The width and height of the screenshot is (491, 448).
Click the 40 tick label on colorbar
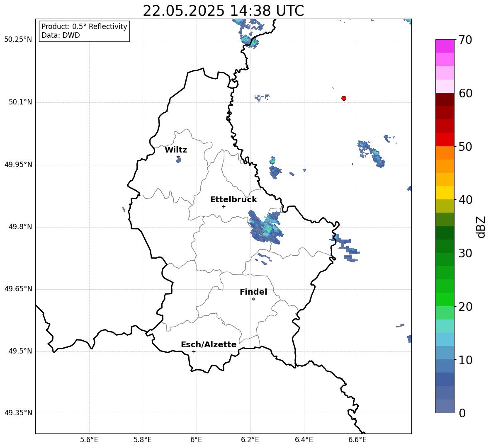click(465, 200)
